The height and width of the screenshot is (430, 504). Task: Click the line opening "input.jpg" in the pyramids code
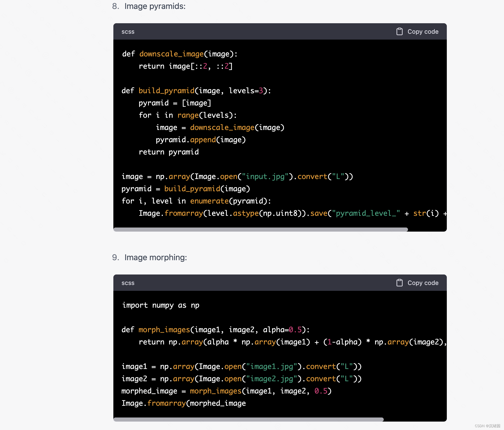(237, 176)
